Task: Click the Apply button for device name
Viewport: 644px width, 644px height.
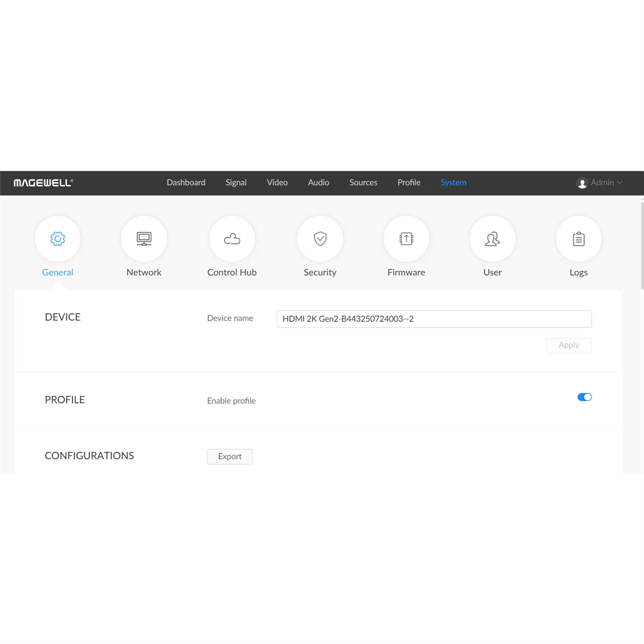Action: coord(569,345)
